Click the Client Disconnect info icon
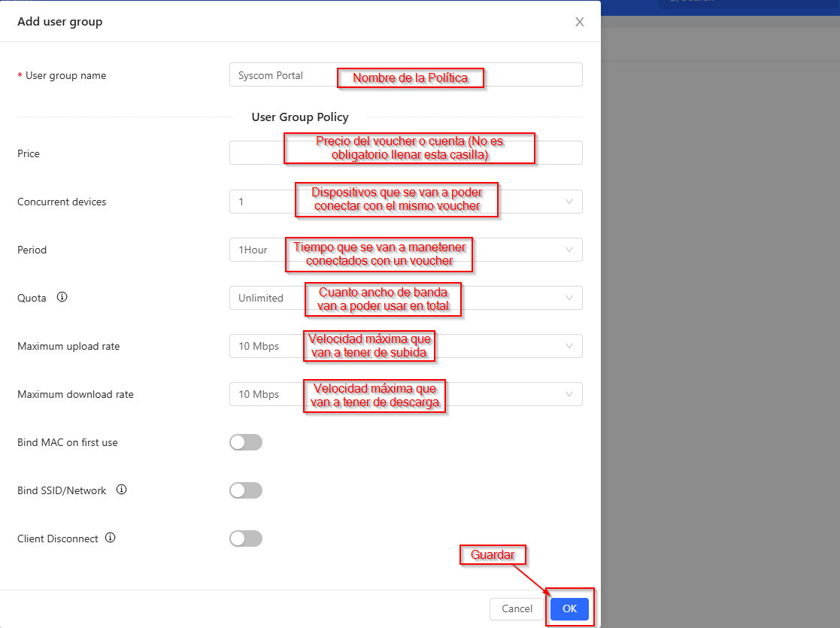 click(x=111, y=538)
